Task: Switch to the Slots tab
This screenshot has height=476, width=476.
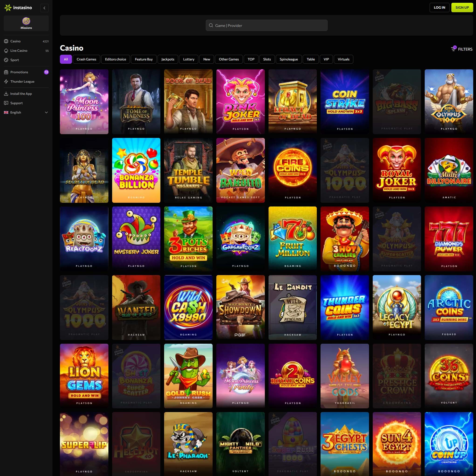Action: tap(267, 59)
